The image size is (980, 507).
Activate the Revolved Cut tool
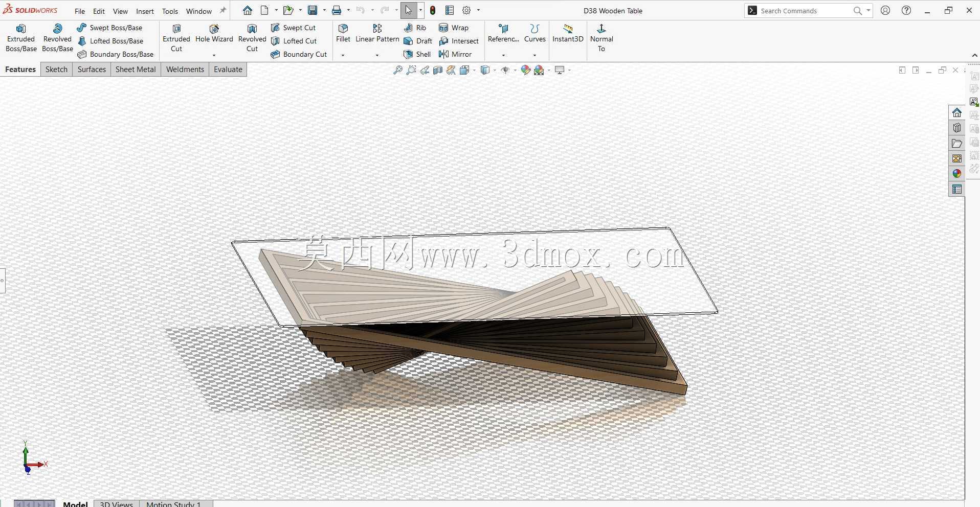[x=252, y=38]
